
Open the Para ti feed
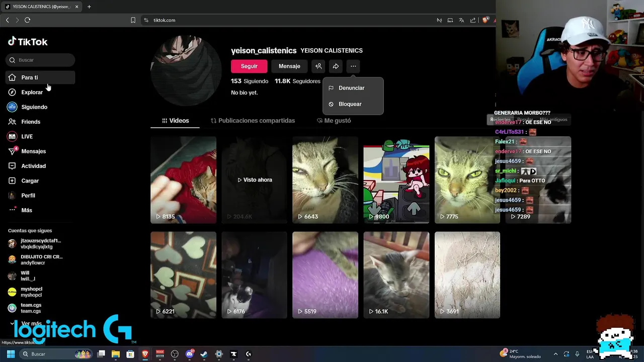[x=40, y=77]
